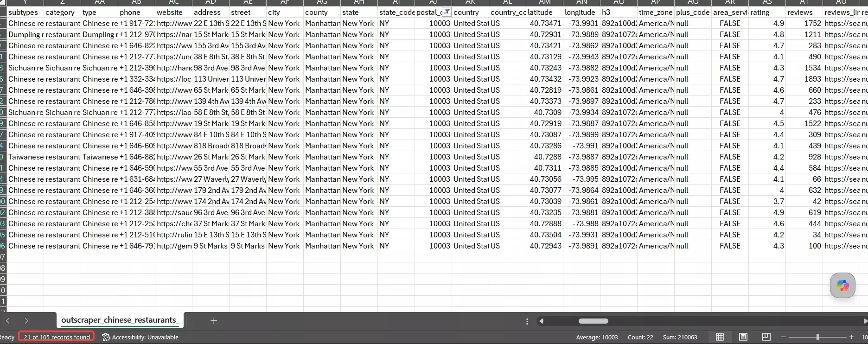Image resolution: width=868 pixels, height=344 pixels.
Task: Select the time_zone header cell
Action: tap(656, 12)
